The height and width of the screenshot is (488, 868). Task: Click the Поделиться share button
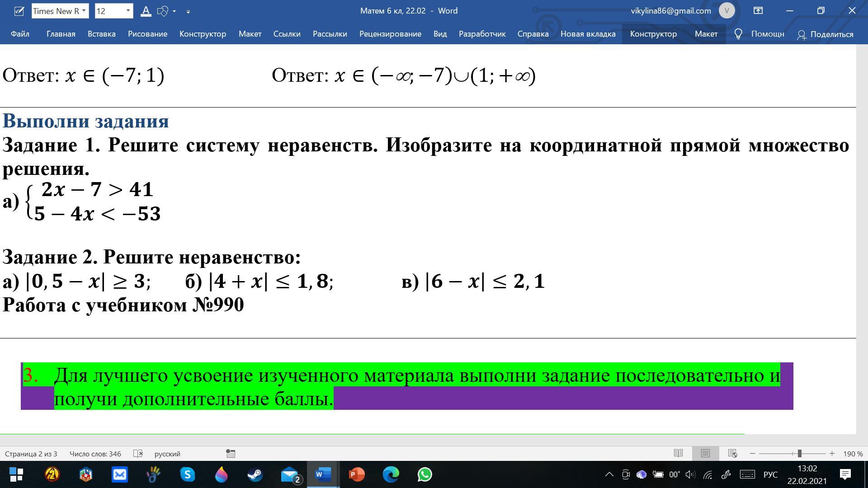pyautogui.click(x=826, y=34)
